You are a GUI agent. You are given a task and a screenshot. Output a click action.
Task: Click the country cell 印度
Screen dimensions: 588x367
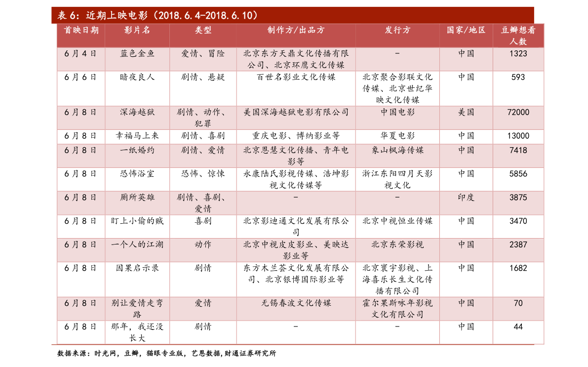coord(466,198)
